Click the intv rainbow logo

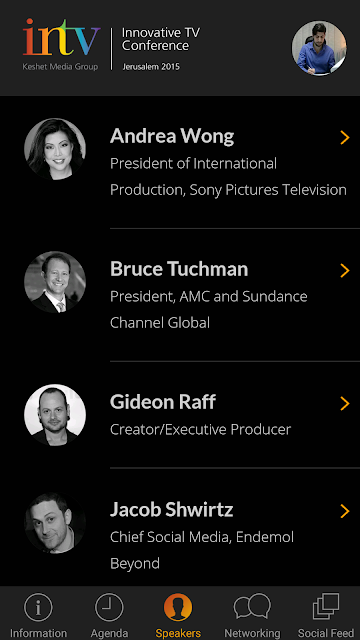coord(61,37)
